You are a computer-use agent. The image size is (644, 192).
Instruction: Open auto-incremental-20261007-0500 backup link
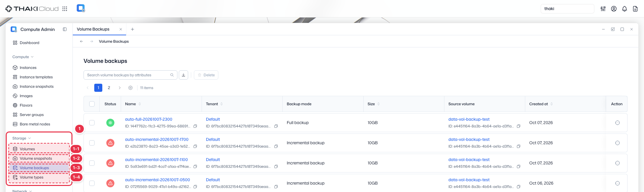[x=158, y=180]
